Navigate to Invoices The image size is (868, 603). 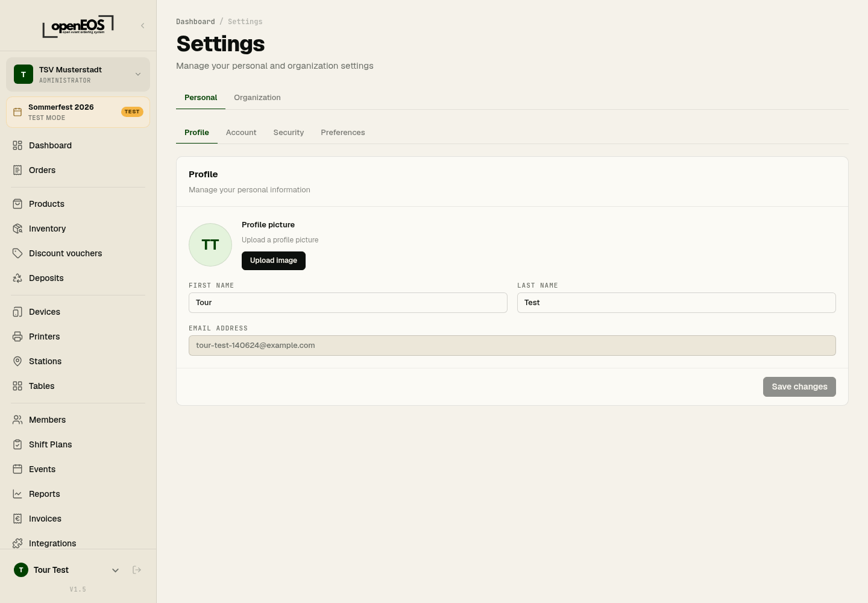(x=45, y=519)
